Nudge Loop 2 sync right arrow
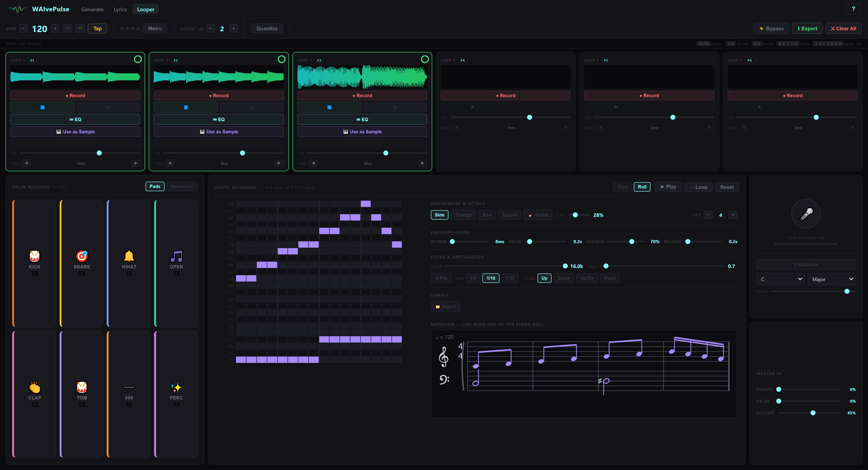 click(x=279, y=163)
